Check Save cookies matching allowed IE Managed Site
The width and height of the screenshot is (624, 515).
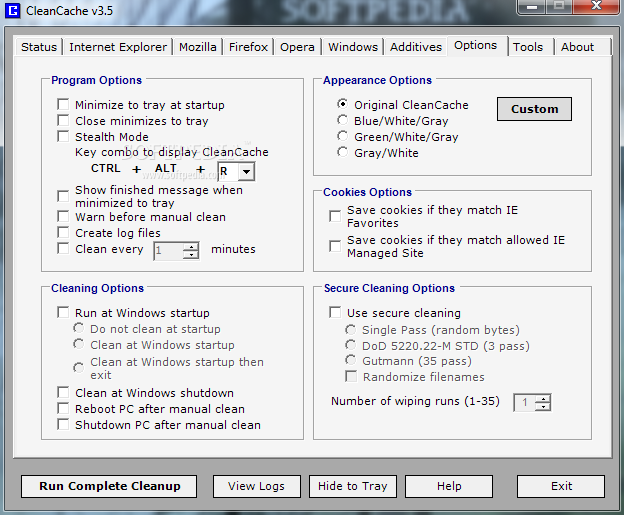335,246
